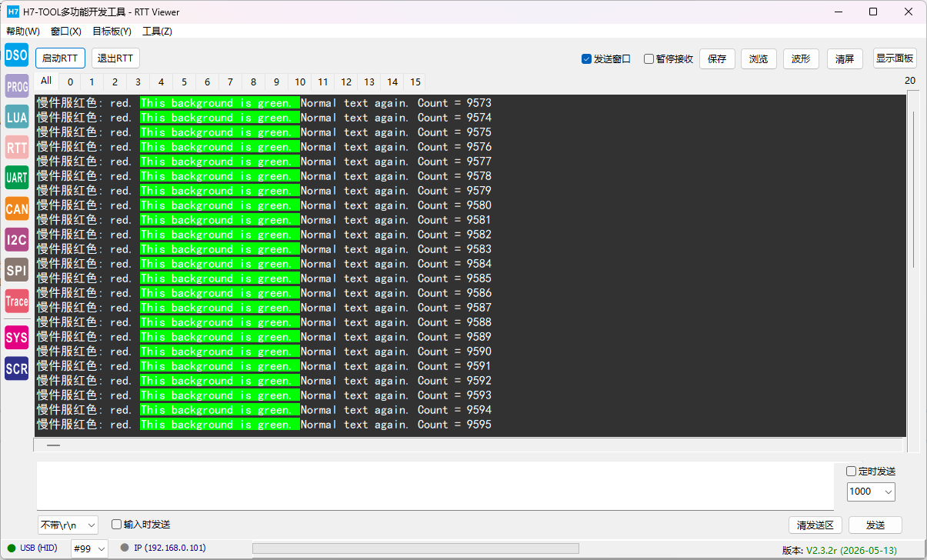This screenshot has width=927, height=560.
Task: Switch to the UART tool icon
Action: pyautogui.click(x=16, y=178)
